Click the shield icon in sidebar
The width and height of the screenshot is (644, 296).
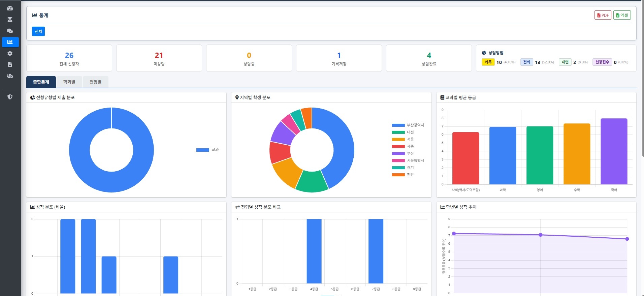(10, 97)
